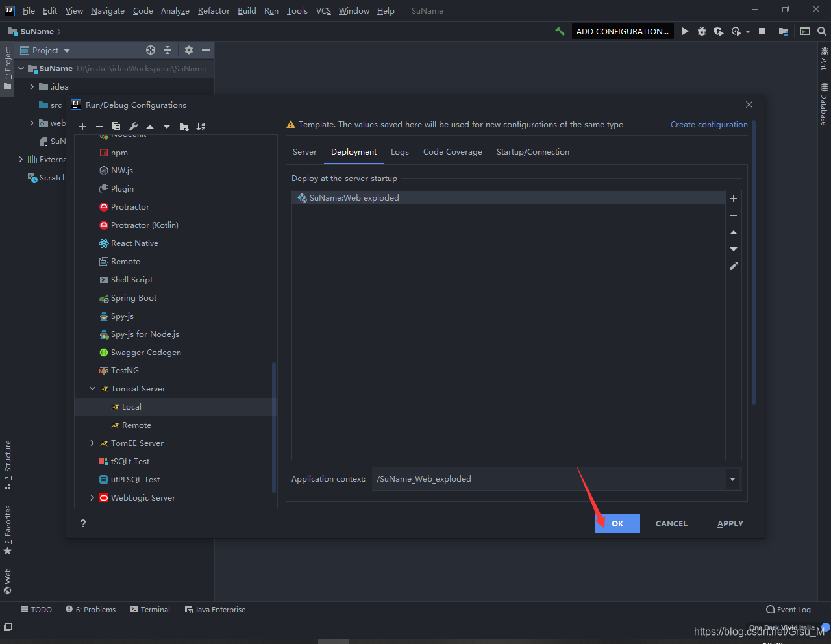Click the Cancel button

click(671, 523)
